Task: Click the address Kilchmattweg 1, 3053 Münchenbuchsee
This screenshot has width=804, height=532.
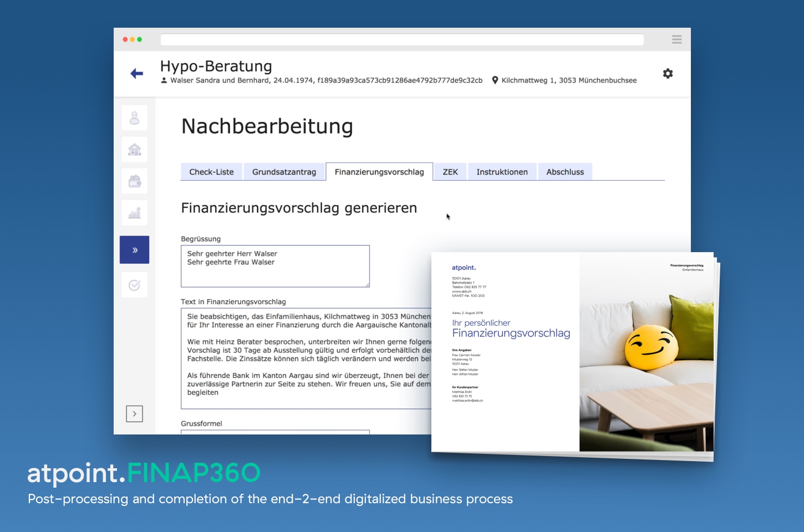Action: [x=569, y=80]
